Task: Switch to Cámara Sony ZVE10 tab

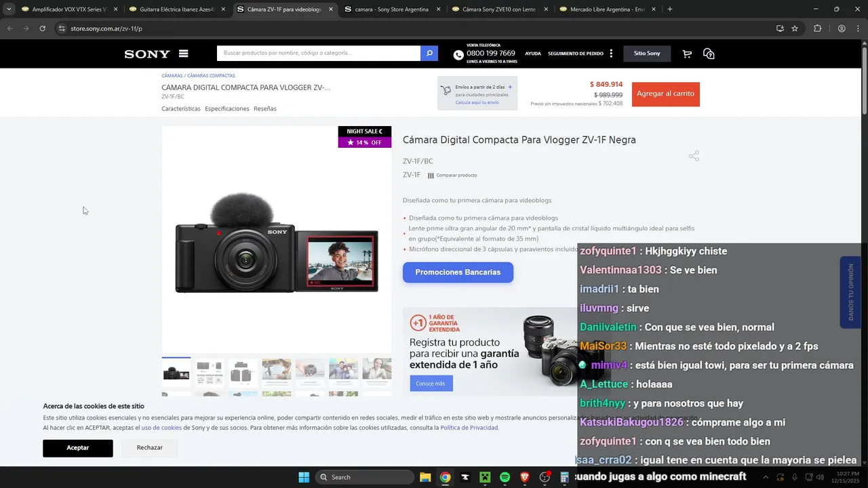Action: point(500,9)
